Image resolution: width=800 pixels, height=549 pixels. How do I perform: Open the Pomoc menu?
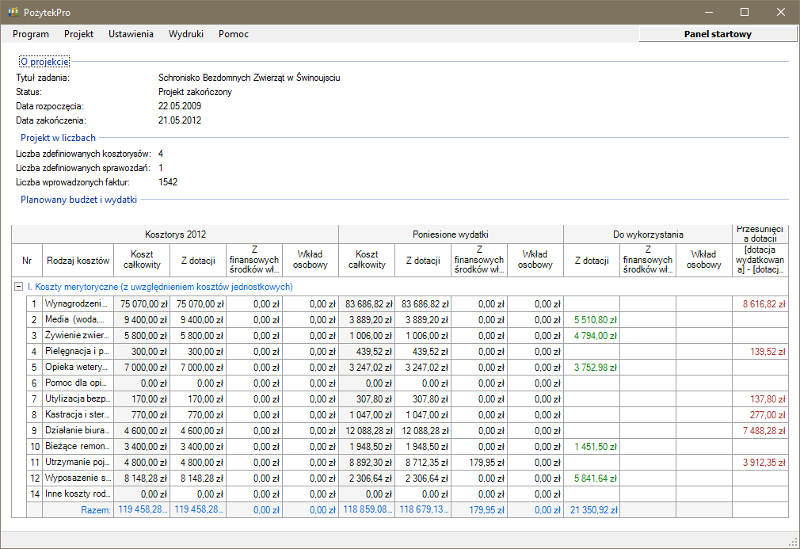(x=233, y=34)
